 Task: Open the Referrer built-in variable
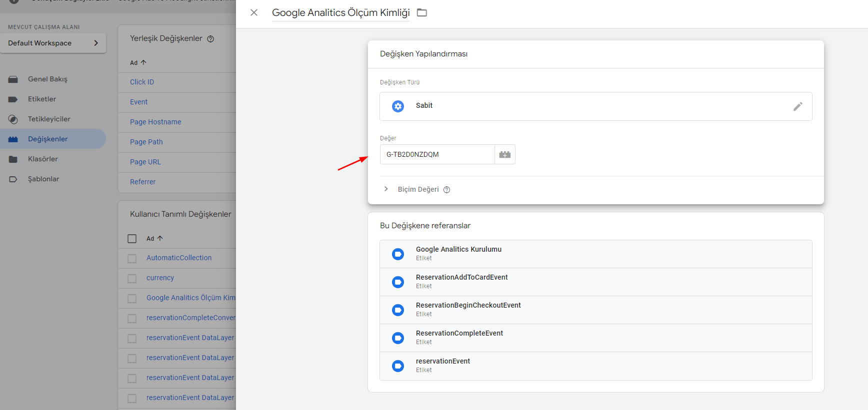point(143,182)
